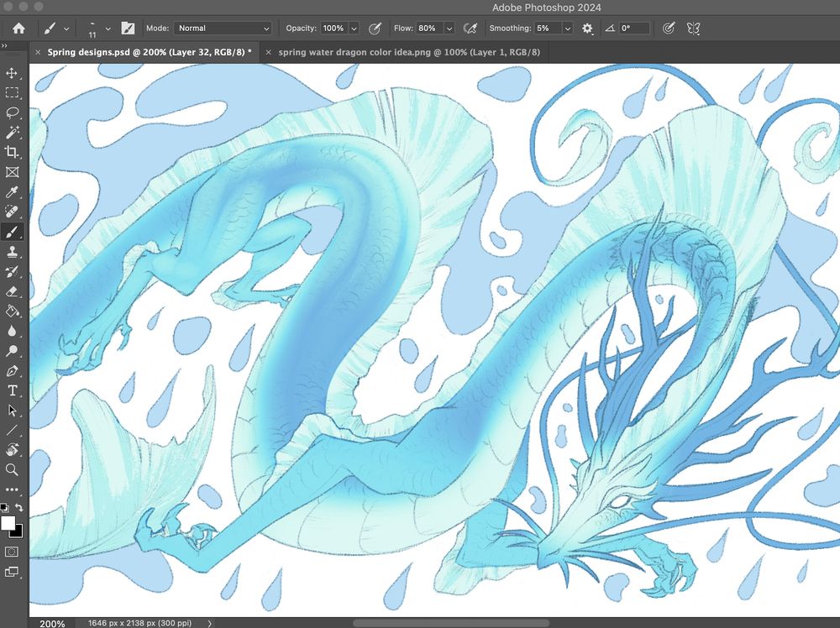Switch to the Eraser tool
840x628 pixels.
point(13,291)
